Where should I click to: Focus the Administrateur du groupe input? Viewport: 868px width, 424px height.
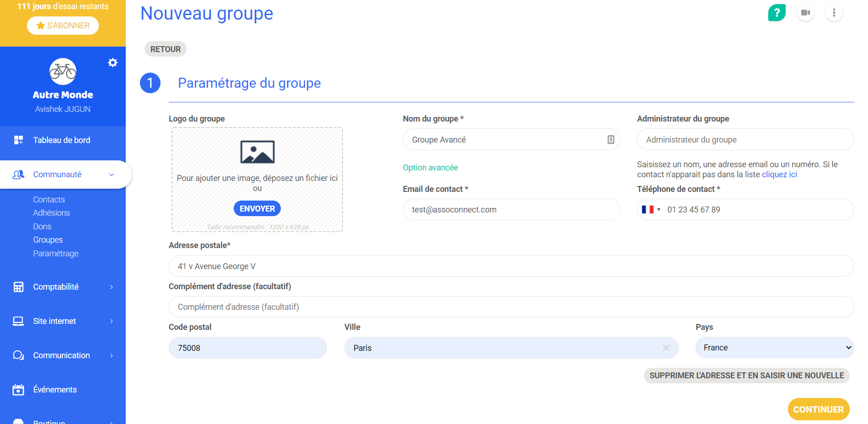[745, 140]
